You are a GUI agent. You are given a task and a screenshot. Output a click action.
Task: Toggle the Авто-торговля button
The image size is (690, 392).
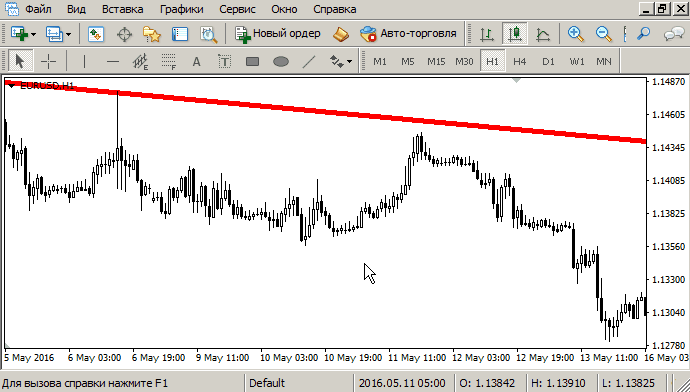[x=408, y=34]
